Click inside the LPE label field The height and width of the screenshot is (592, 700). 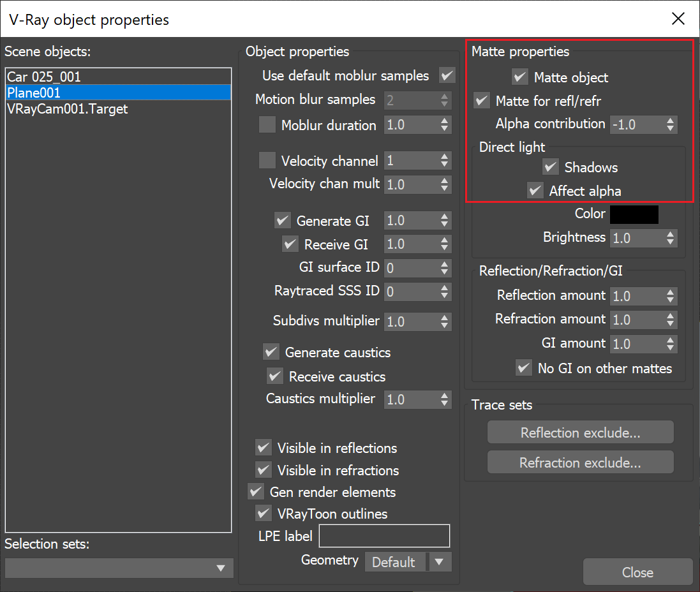pos(384,536)
